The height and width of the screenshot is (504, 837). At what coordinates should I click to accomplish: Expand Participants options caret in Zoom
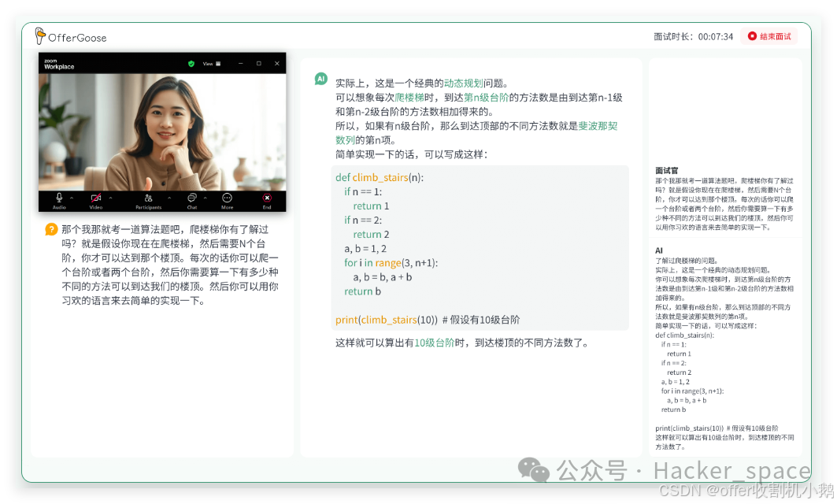169,198
